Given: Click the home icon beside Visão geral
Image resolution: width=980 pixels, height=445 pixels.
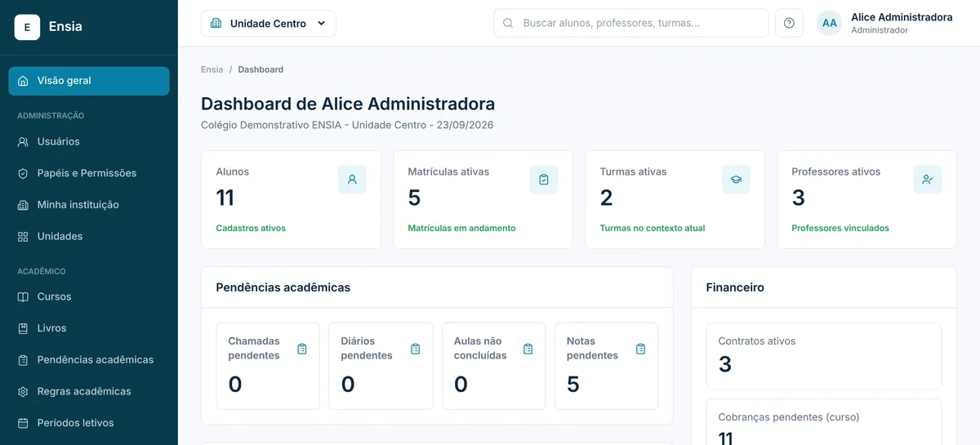Looking at the screenshot, I should click(x=23, y=81).
